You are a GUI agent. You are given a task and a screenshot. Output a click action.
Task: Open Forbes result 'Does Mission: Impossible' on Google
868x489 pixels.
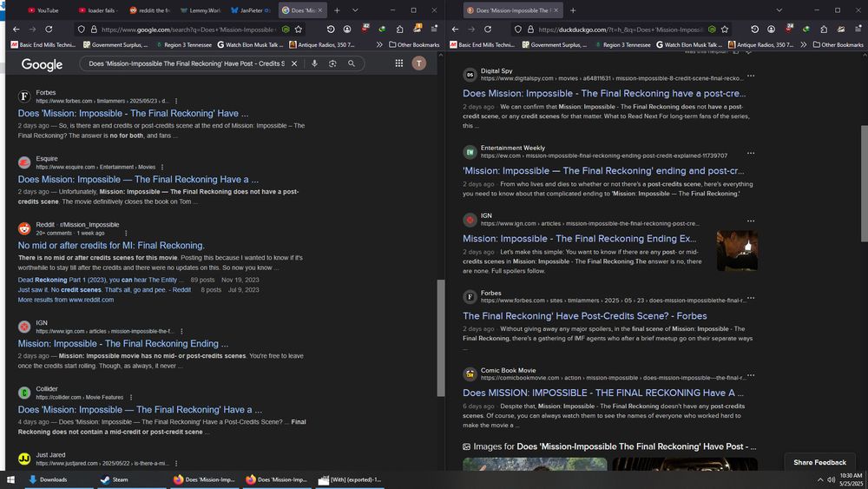(x=133, y=113)
